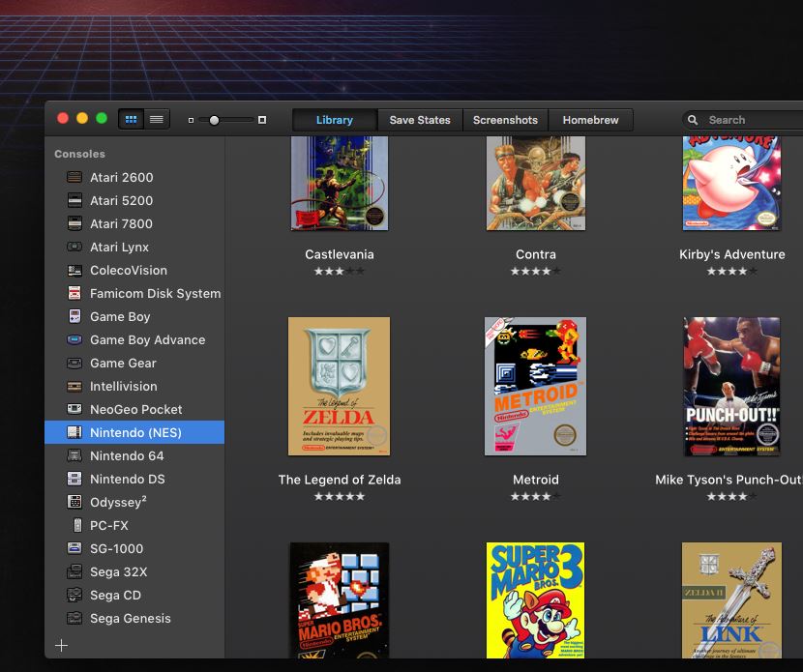
Task: Select The Legend of Zelda box art
Action: [339, 387]
